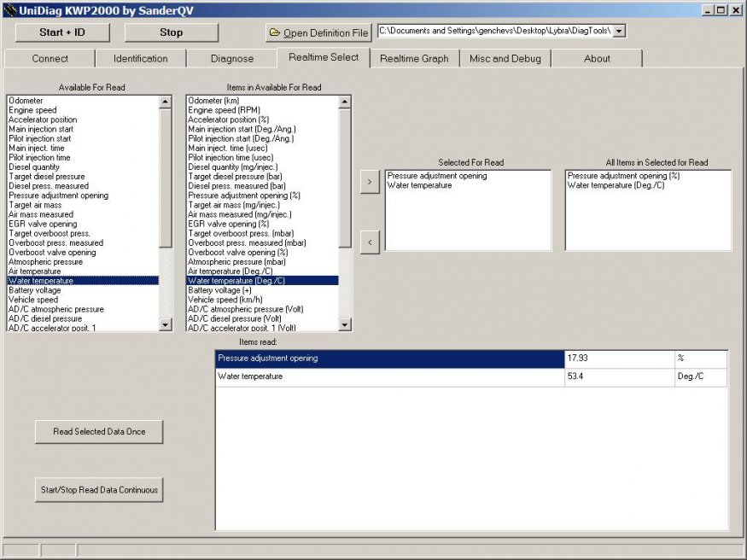
Task: Click Read Selected Data Once button
Action: pos(99,432)
